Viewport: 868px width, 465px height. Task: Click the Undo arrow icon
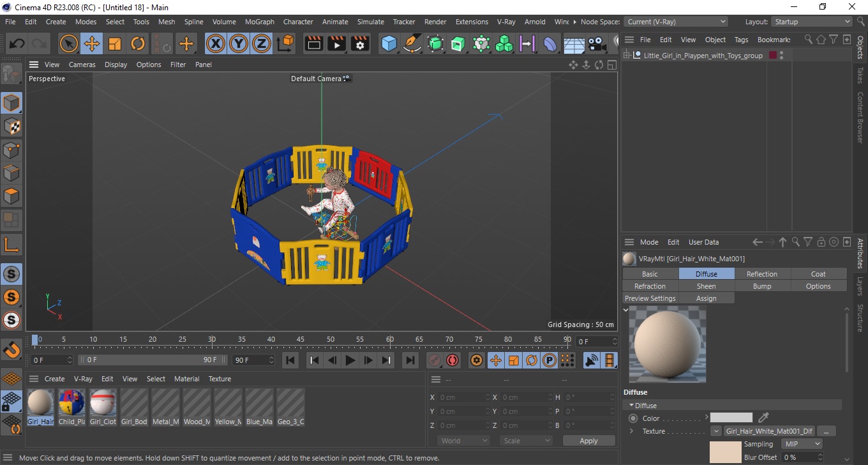pyautogui.click(x=17, y=44)
